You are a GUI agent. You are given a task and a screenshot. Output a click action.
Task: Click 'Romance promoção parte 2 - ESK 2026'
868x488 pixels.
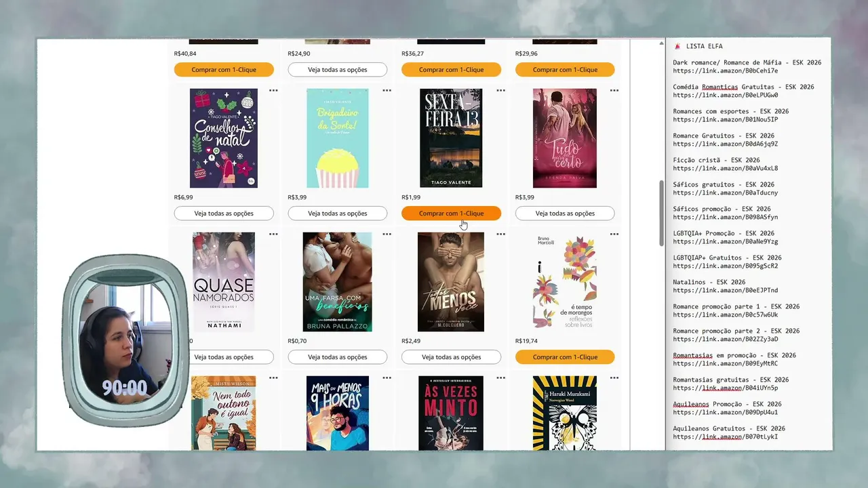pyautogui.click(x=736, y=331)
